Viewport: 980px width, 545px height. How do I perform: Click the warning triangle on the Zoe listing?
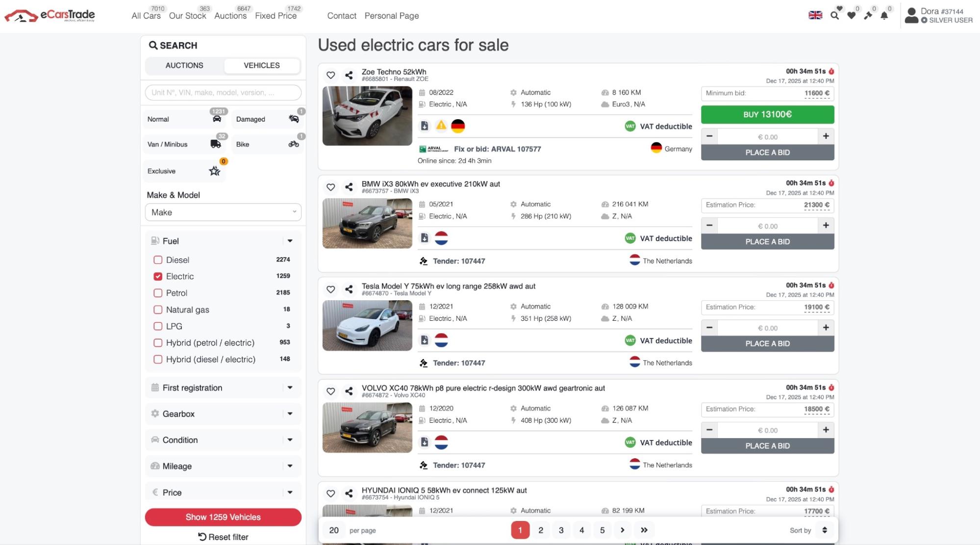441,126
